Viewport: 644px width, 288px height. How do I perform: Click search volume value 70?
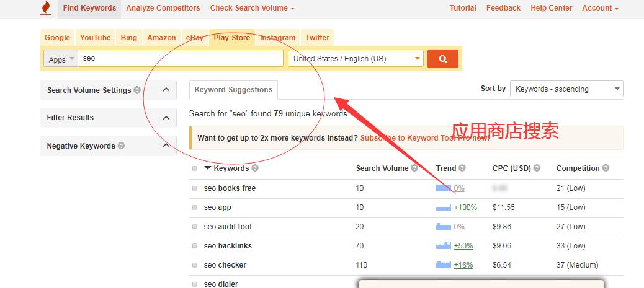[360, 246]
